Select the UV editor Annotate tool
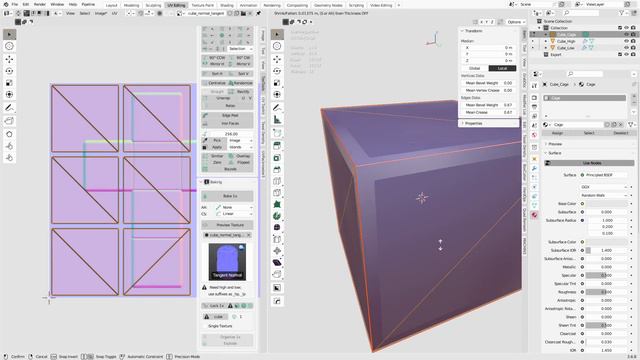Screen dimensions: 640x360 pos(9,108)
